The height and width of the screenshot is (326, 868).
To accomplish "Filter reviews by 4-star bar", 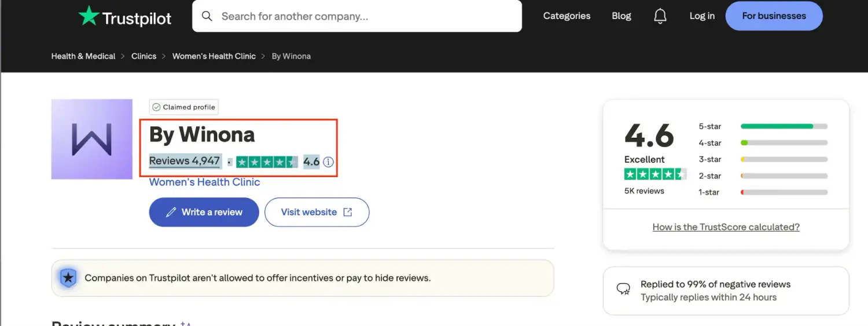I will coord(784,143).
